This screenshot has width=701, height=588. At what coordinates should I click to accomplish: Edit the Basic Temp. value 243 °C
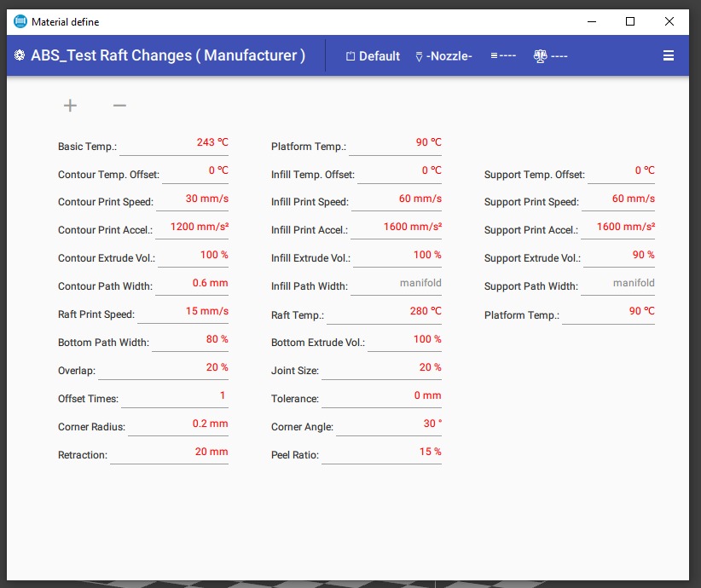tap(174, 143)
